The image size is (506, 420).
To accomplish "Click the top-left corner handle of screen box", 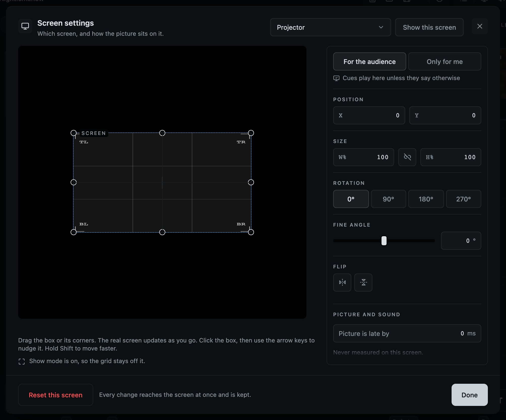I will pyautogui.click(x=74, y=133).
